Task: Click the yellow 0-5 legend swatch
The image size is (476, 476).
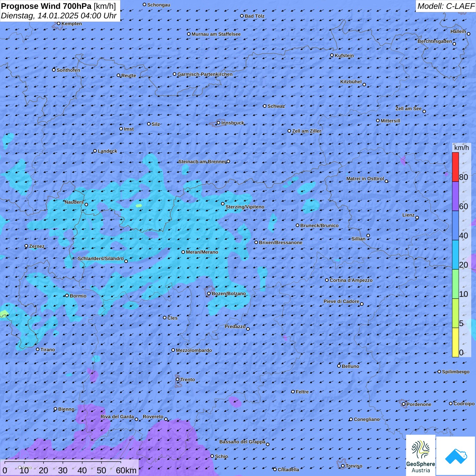Action: coord(455,342)
